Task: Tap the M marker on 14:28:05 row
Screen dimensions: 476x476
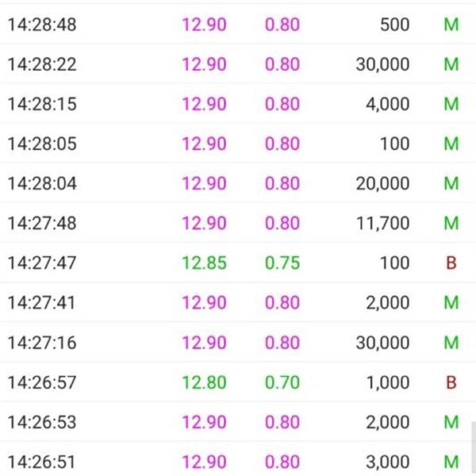Action: point(451,144)
